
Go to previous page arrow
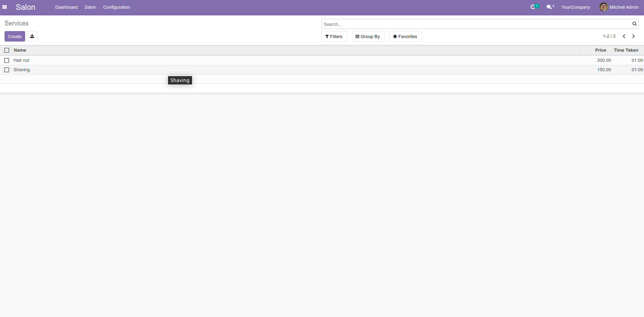click(x=624, y=36)
